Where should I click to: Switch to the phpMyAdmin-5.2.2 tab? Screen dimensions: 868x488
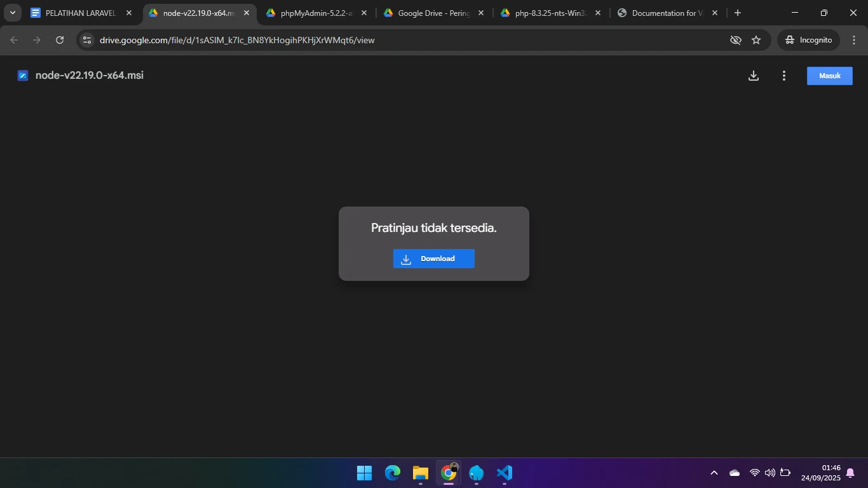[316, 13]
